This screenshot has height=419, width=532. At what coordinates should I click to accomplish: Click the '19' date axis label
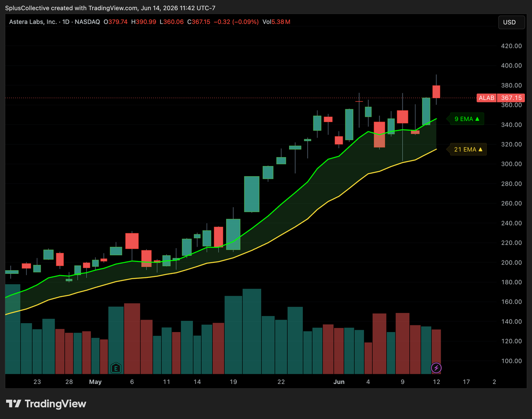pyautogui.click(x=233, y=382)
